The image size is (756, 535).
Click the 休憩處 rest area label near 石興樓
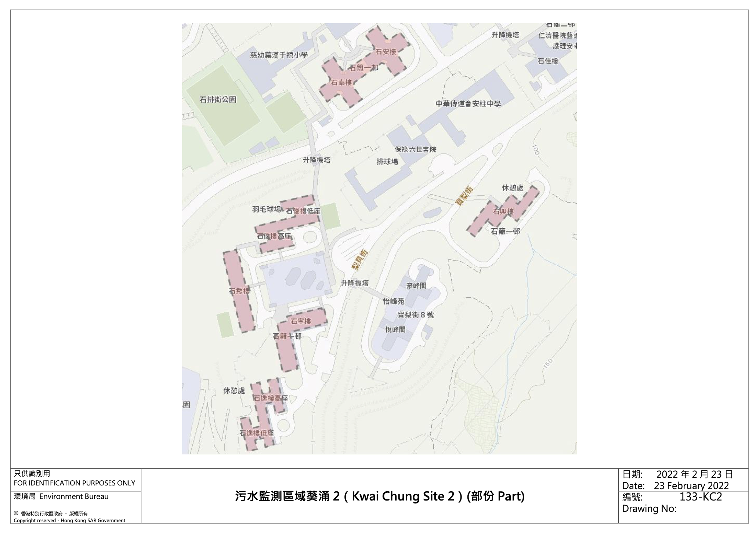(x=513, y=187)
